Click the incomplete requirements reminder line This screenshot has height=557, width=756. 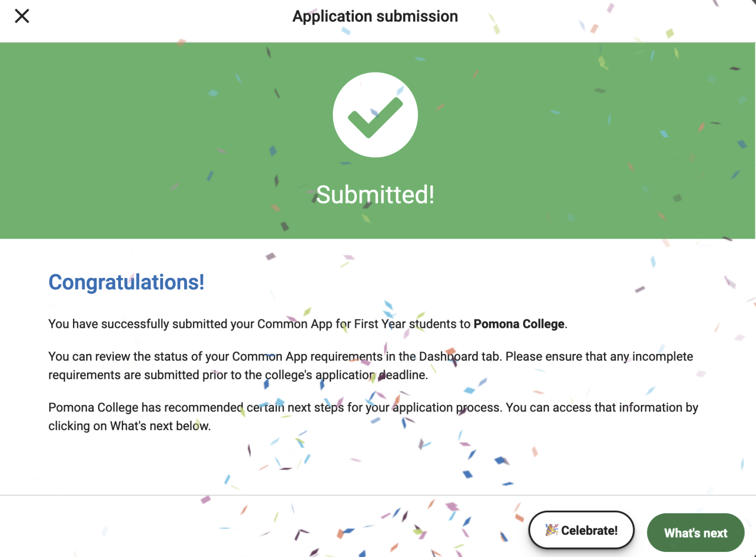(238, 375)
